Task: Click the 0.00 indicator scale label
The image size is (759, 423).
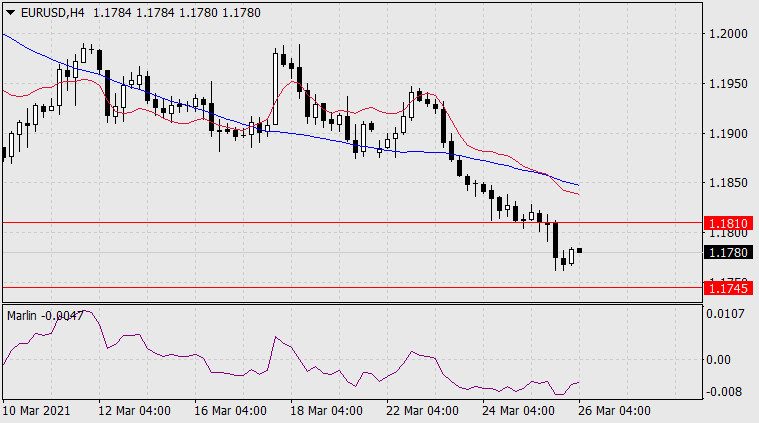Action: click(718, 360)
